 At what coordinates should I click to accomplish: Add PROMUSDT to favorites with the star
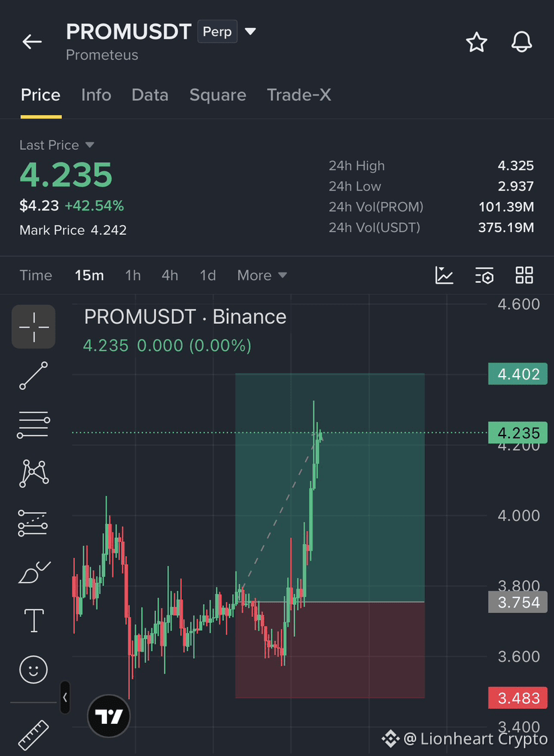coord(476,42)
